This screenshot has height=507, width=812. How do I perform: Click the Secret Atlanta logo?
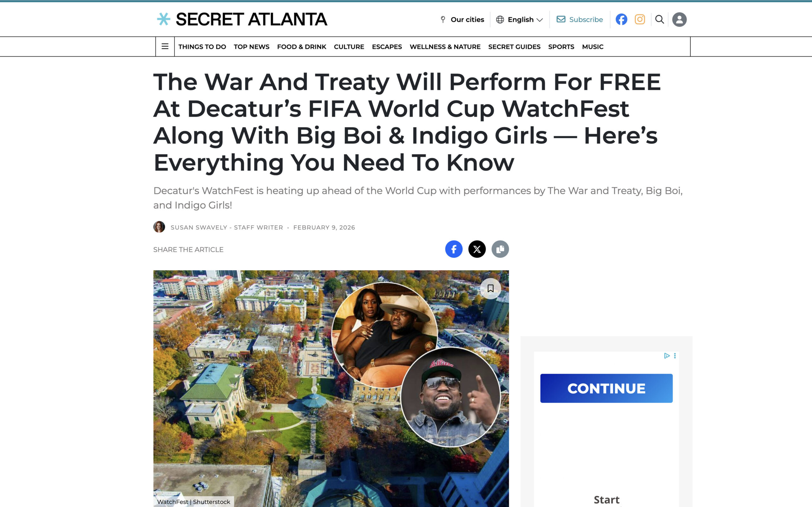pyautogui.click(x=242, y=19)
